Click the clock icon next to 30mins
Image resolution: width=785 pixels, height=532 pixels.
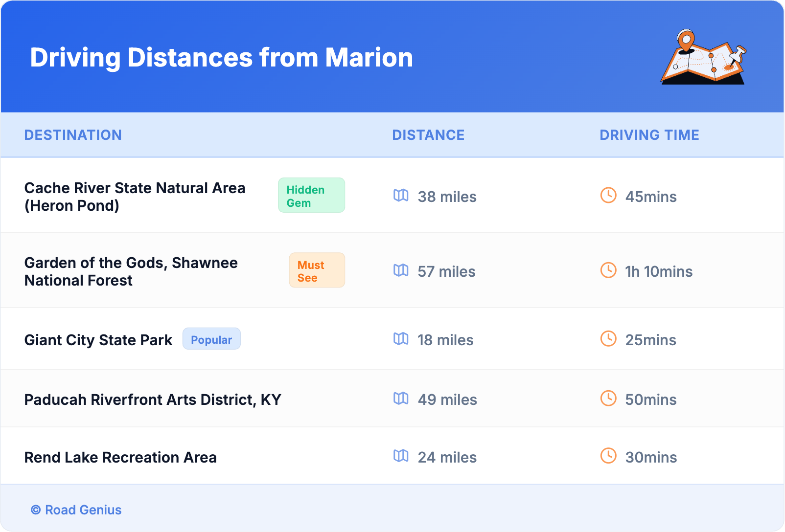click(608, 456)
